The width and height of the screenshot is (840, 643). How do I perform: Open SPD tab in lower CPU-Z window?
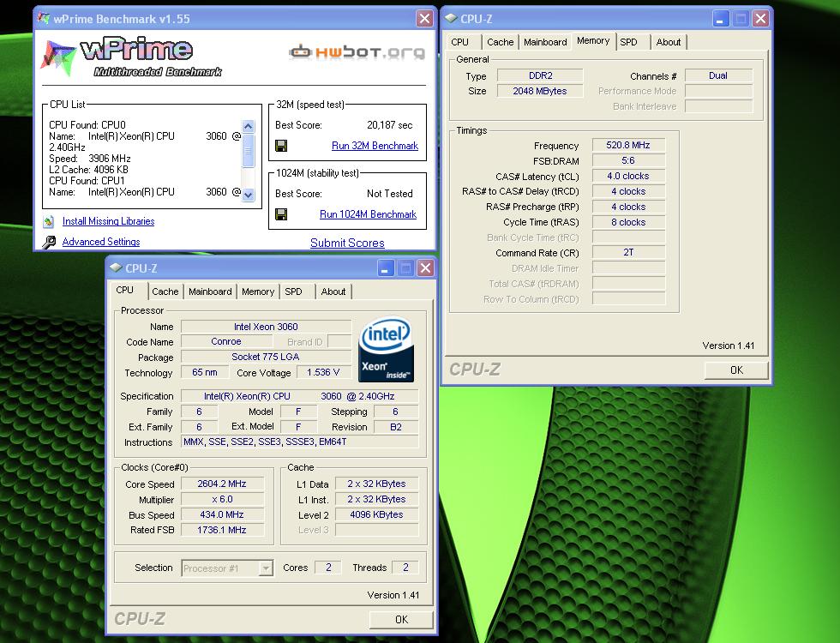click(x=293, y=291)
